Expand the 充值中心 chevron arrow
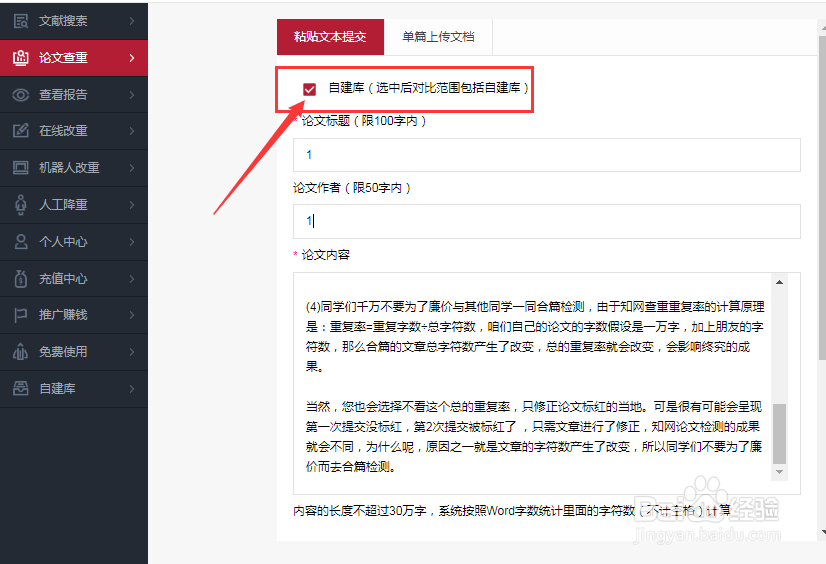Viewport: 826px width, 564px height. coord(132,279)
